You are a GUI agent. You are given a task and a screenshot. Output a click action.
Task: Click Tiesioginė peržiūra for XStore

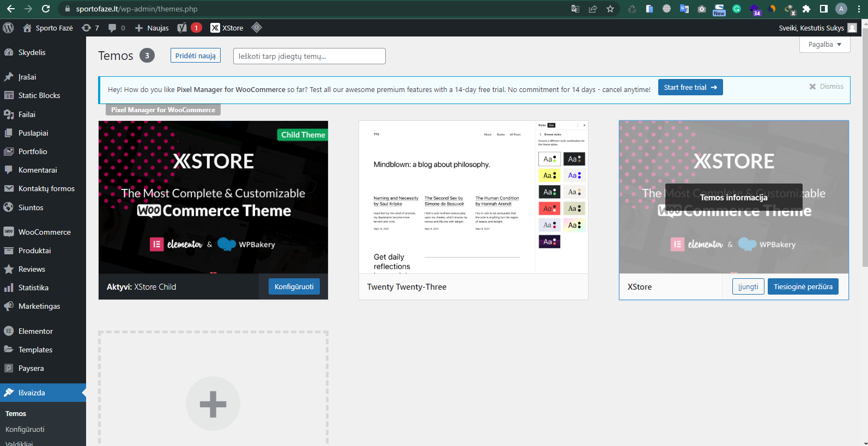click(803, 286)
